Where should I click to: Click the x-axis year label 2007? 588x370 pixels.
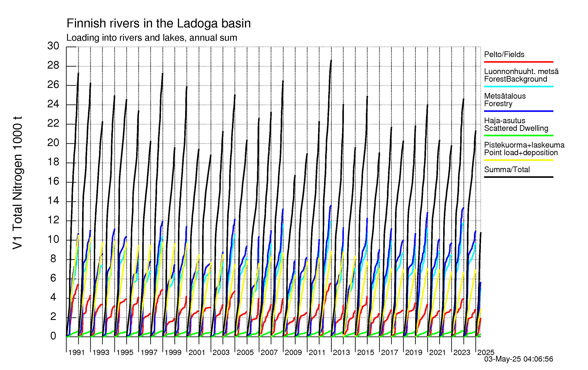tap(269, 352)
